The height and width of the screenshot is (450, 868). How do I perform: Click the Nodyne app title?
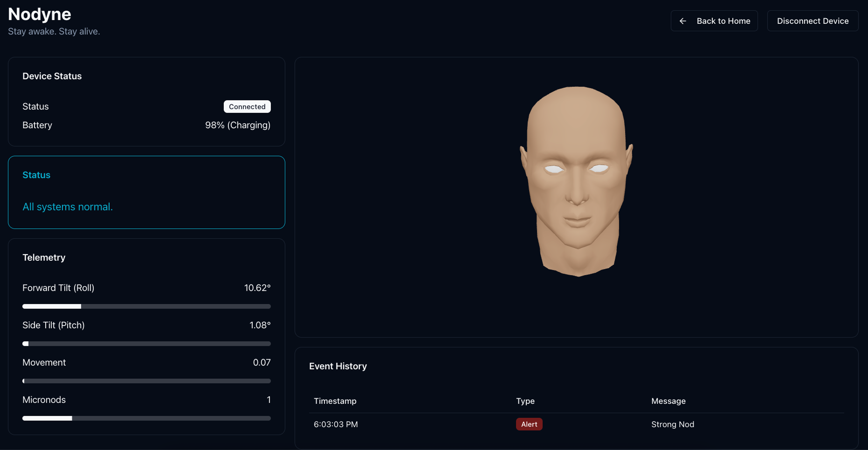(x=39, y=14)
